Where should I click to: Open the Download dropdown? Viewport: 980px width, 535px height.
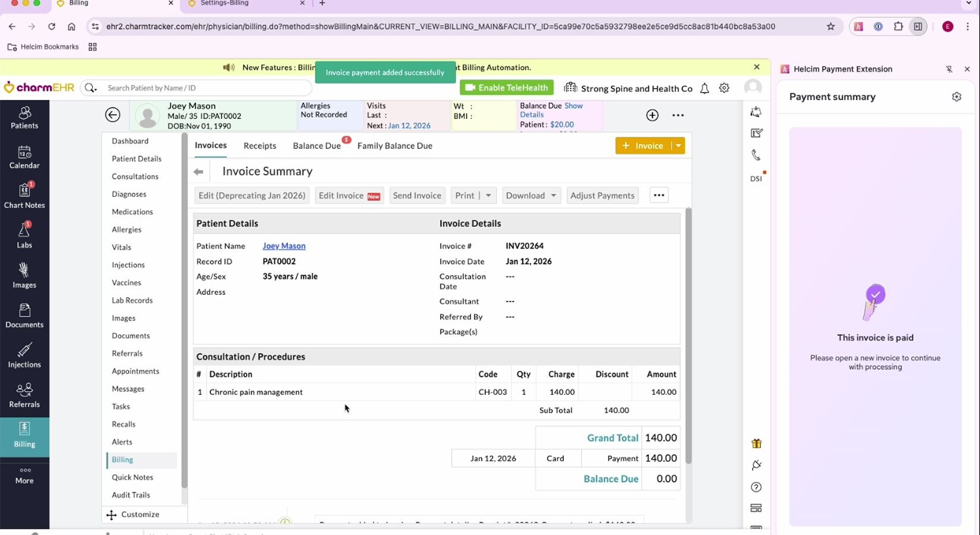pyautogui.click(x=531, y=196)
